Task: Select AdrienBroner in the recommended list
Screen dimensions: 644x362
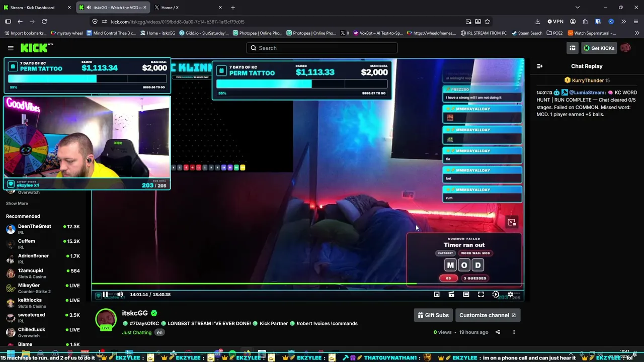Action: (x=43, y=258)
